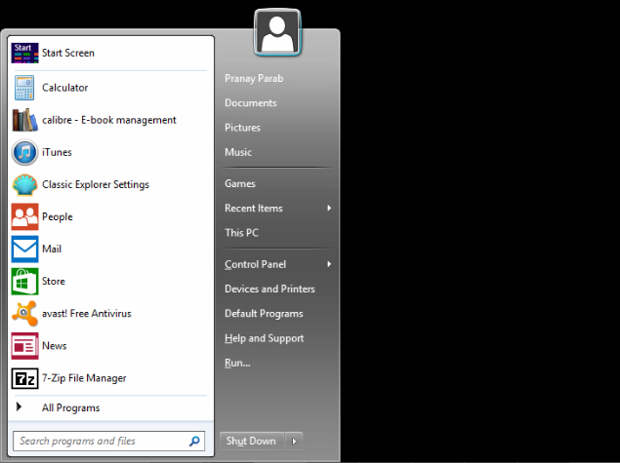The width and height of the screenshot is (620, 463).
Task: Open the Documents folder
Action: [x=251, y=103]
